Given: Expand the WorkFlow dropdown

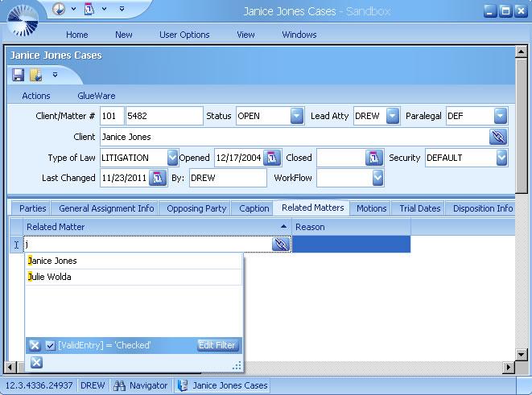Looking at the screenshot, I should [377, 178].
